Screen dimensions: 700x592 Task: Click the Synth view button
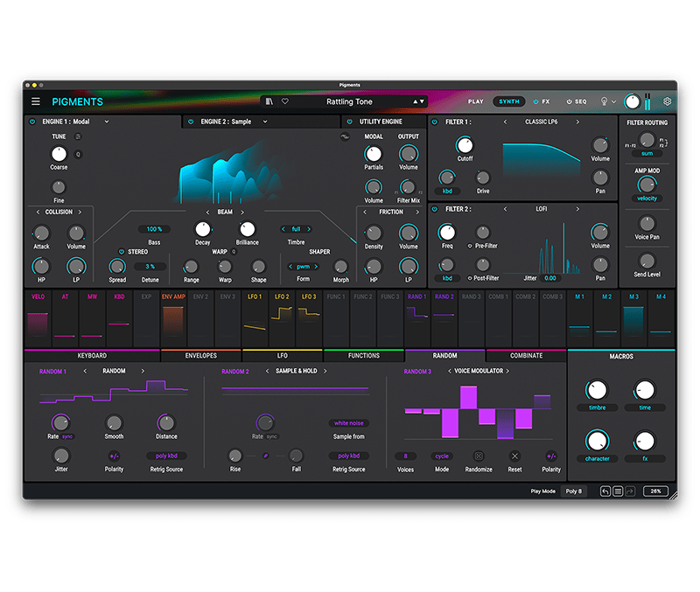[509, 101]
